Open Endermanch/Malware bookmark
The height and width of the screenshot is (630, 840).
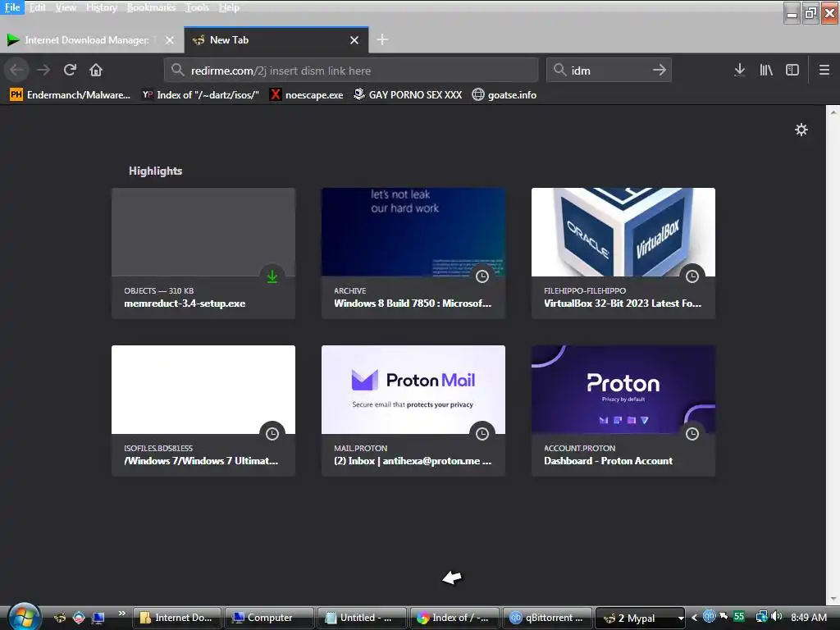tap(71, 95)
